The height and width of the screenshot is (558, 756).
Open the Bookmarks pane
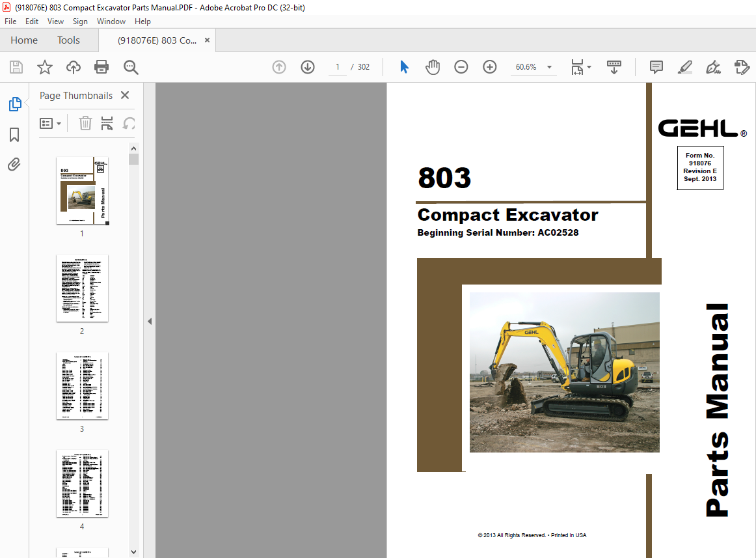tap(14, 135)
